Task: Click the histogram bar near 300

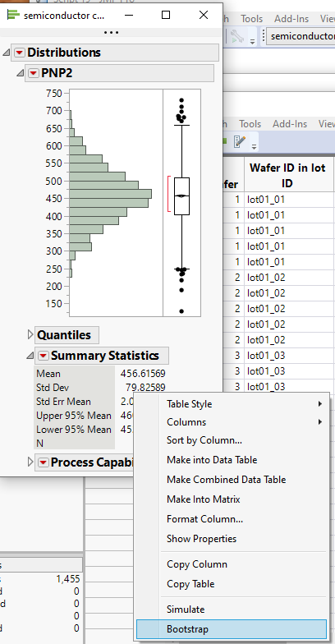Action: coord(80,246)
